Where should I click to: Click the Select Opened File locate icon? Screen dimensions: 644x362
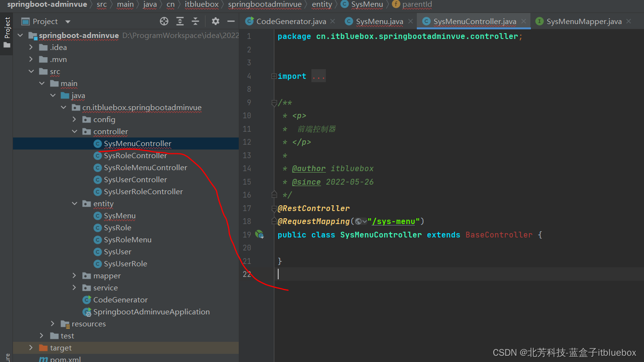164,21
